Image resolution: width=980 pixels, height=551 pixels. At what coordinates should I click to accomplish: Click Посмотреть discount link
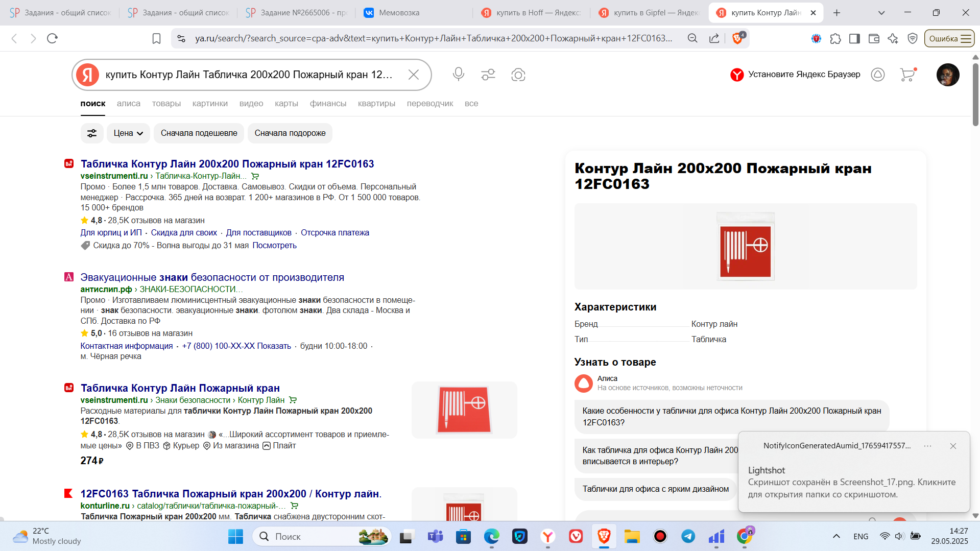[x=275, y=246]
